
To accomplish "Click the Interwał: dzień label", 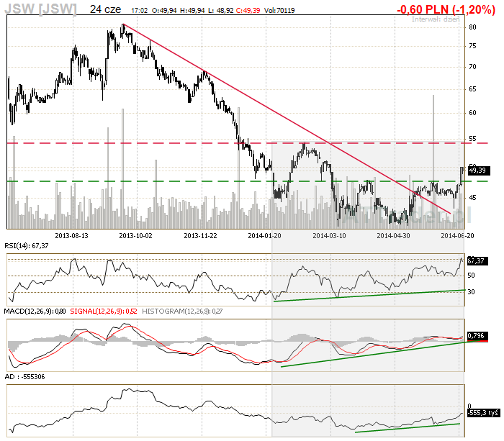I will [436, 19].
